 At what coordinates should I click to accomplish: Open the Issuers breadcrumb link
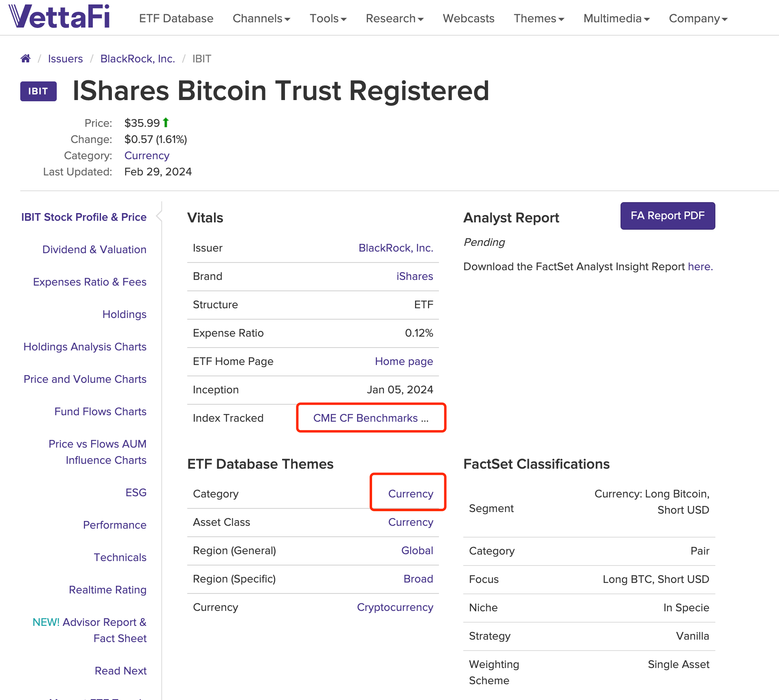[65, 59]
